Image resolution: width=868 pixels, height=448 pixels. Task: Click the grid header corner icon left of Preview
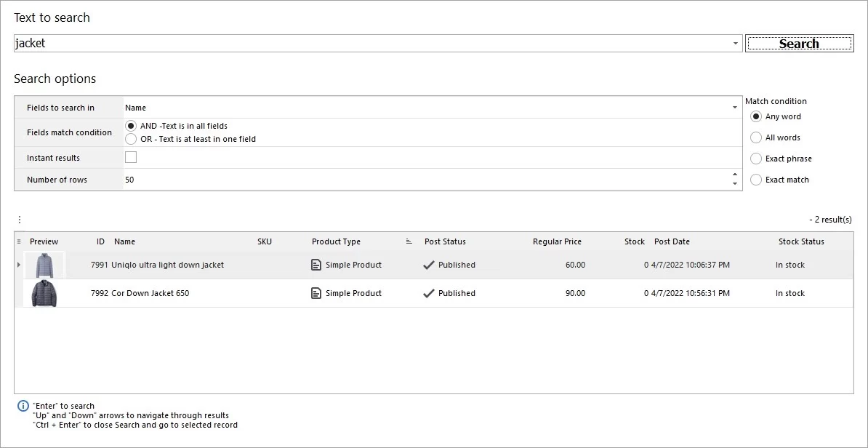click(x=19, y=241)
